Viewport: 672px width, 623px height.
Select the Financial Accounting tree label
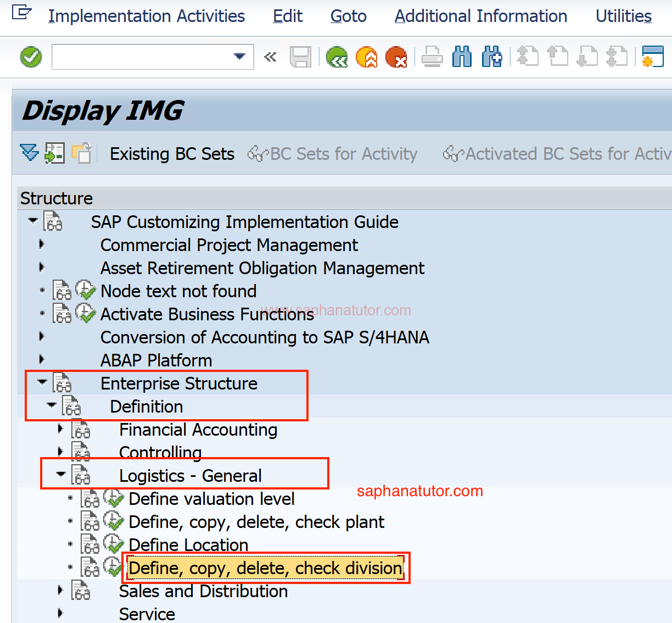coord(198,430)
